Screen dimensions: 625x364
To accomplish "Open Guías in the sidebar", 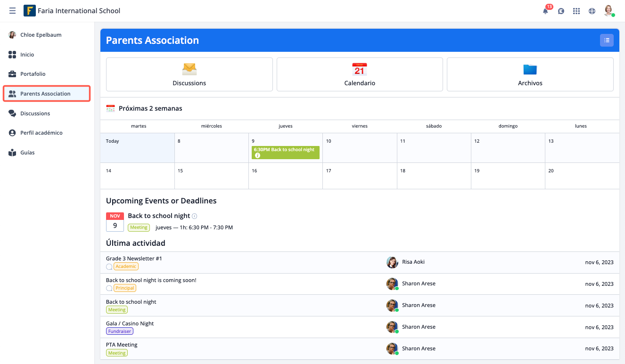I will point(27,153).
